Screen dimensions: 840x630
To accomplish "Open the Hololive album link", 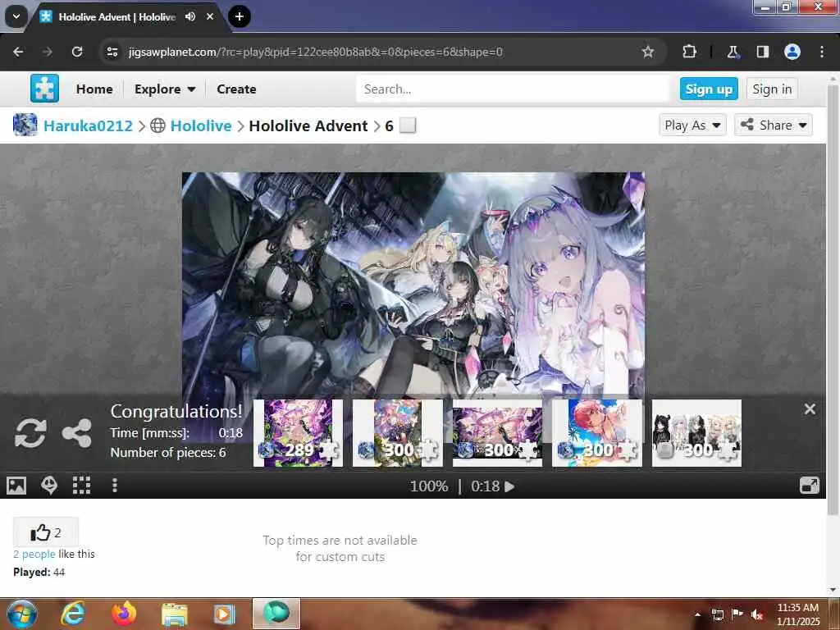I will coord(201,126).
